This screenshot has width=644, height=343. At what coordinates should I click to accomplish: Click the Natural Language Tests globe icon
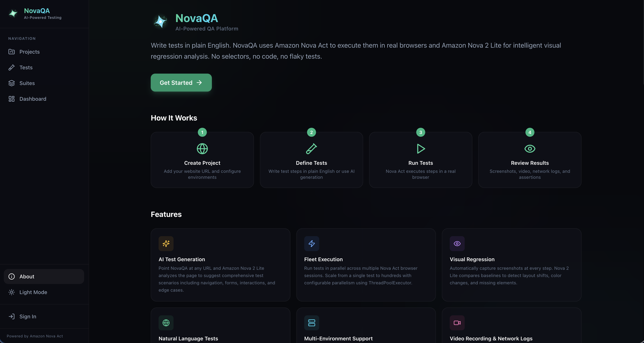(x=166, y=323)
